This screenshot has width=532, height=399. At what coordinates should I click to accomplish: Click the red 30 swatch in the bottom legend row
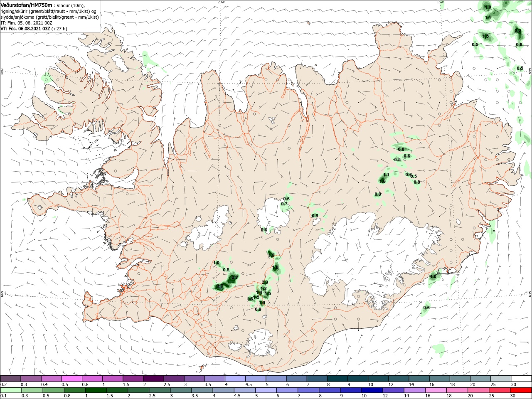click(521, 390)
